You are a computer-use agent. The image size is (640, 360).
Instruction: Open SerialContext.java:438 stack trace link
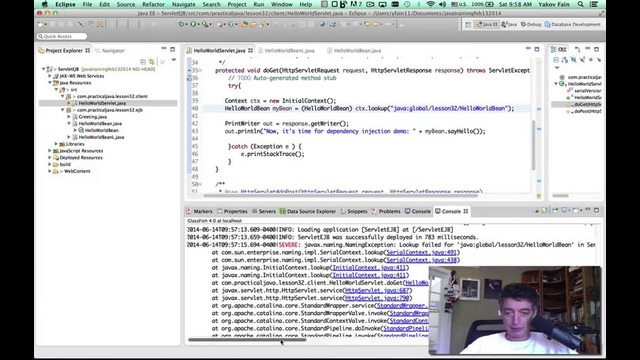(x=421, y=260)
